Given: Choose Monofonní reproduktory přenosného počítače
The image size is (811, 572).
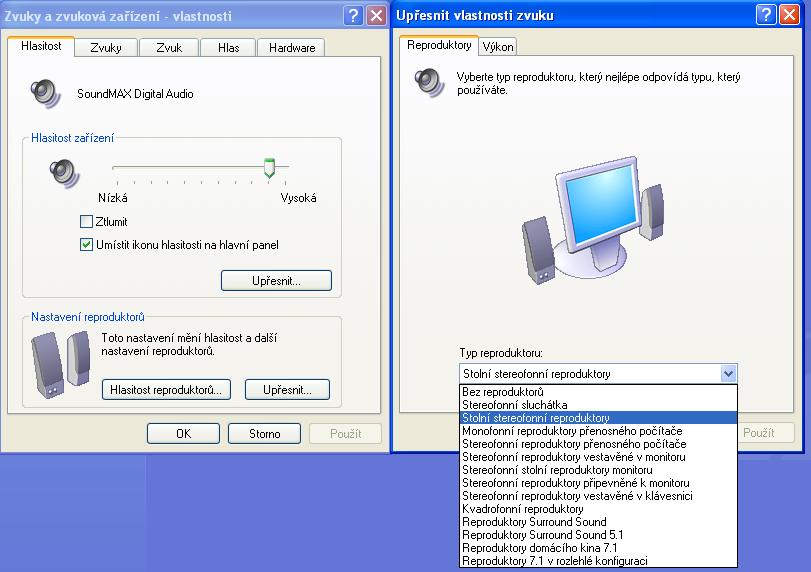Looking at the screenshot, I should [598, 431].
